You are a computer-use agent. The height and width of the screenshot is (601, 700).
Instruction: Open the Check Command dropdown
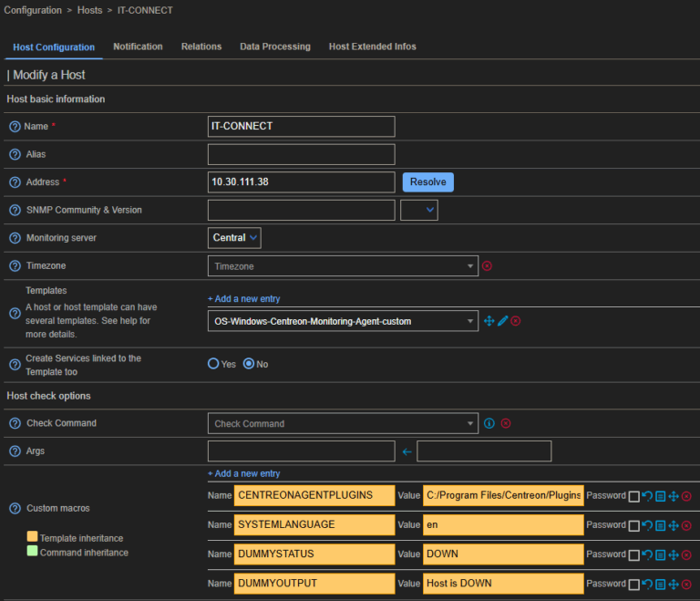click(x=342, y=423)
